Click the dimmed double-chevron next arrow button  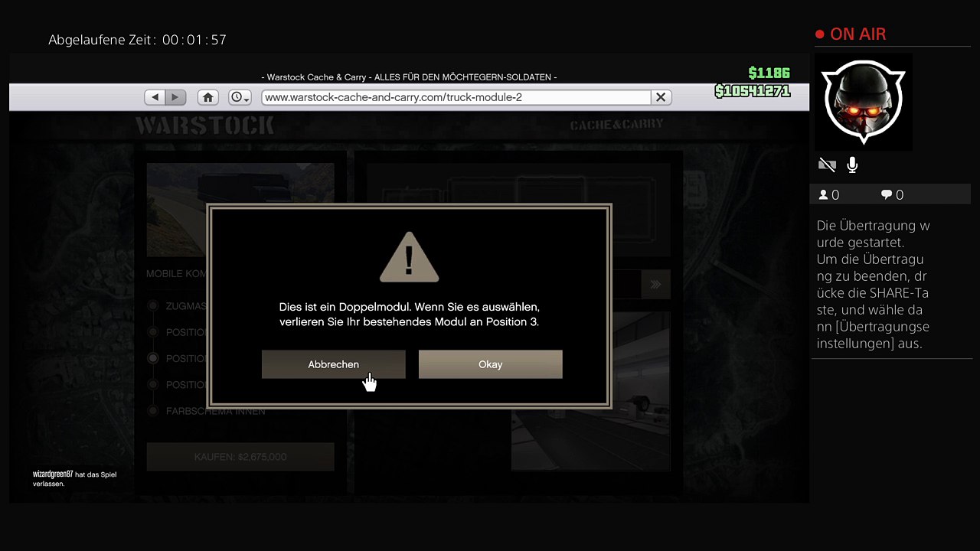(655, 285)
